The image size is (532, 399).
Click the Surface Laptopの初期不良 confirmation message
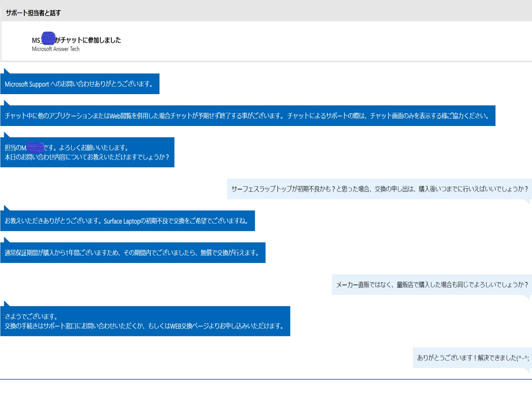pyautogui.click(x=127, y=221)
